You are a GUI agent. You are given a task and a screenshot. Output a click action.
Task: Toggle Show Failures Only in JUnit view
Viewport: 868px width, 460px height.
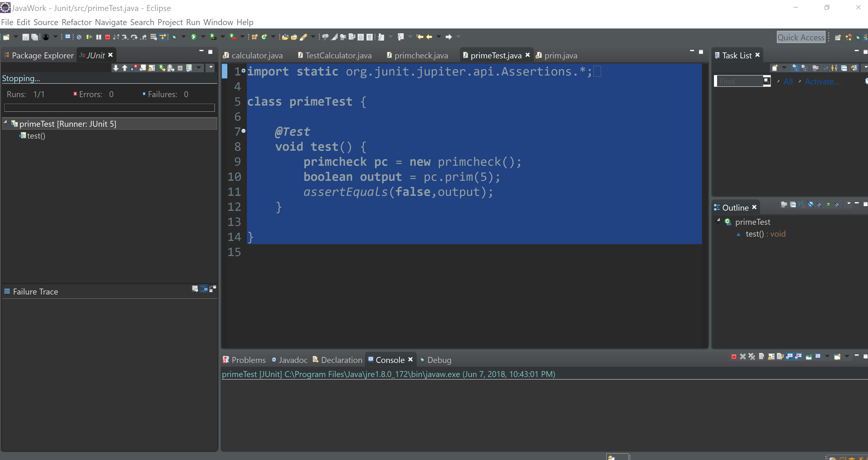coord(134,68)
